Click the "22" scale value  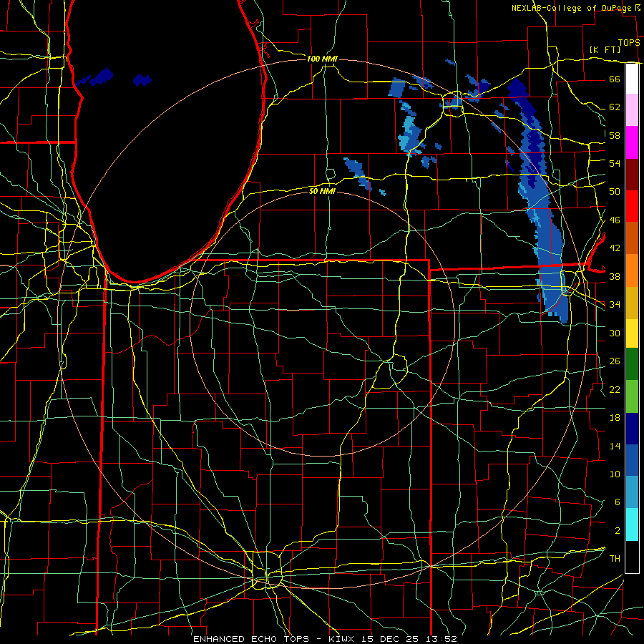[x=615, y=389]
